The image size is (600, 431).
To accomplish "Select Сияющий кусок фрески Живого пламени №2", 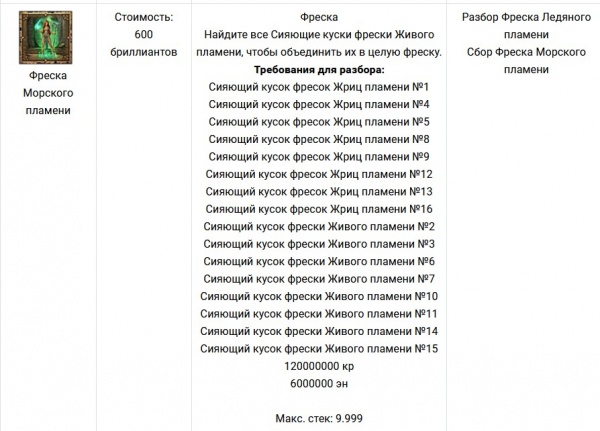I will pos(319,227).
